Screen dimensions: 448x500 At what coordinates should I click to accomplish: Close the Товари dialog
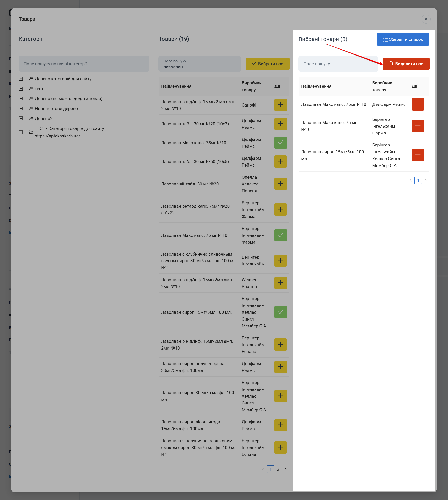pyautogui.click(x=426, y=19)
